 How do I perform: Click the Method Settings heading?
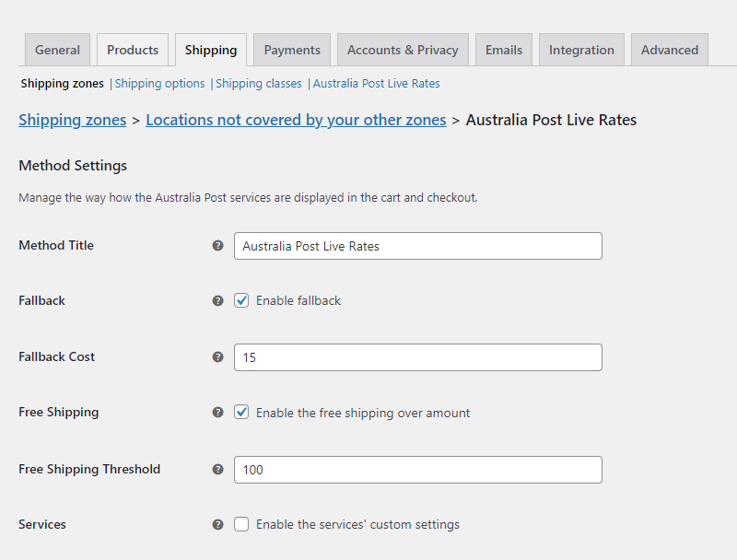coord(73,166)
